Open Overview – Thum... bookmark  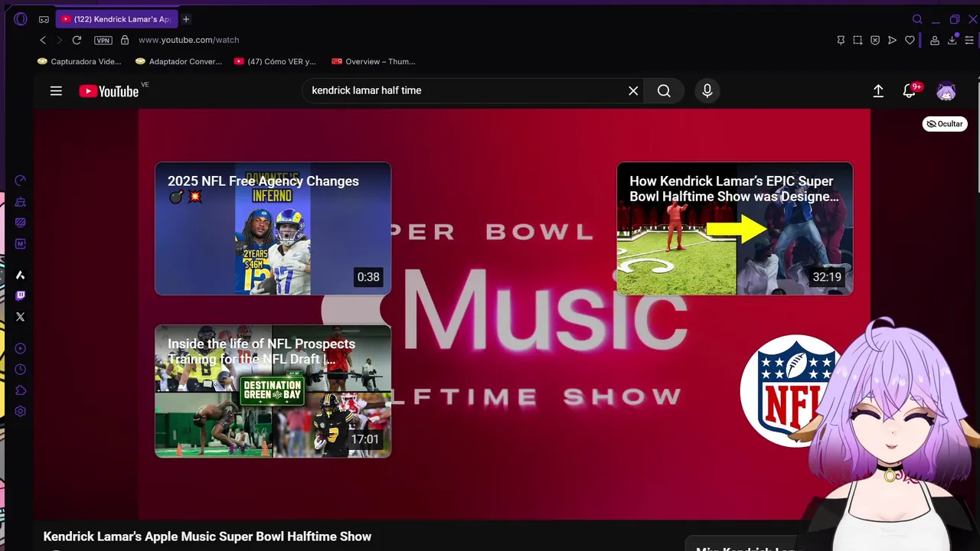point(374,61)
